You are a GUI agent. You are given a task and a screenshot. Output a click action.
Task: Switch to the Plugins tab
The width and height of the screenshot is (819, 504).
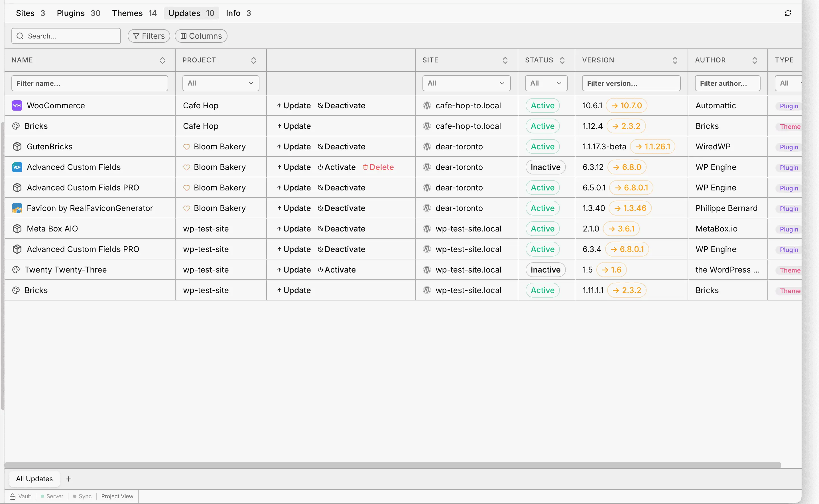(78, 13)
